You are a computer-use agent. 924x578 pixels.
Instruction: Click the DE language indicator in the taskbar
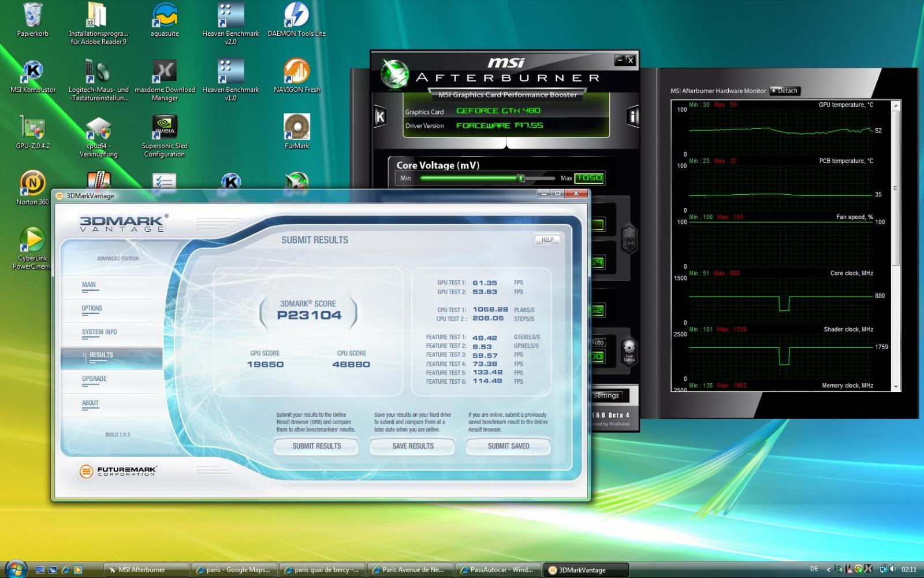pos(814,569)
